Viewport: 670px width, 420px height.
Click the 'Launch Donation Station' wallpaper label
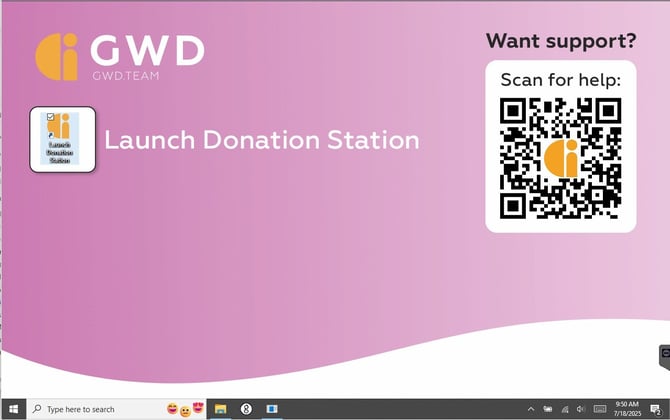tap(261, 140)
